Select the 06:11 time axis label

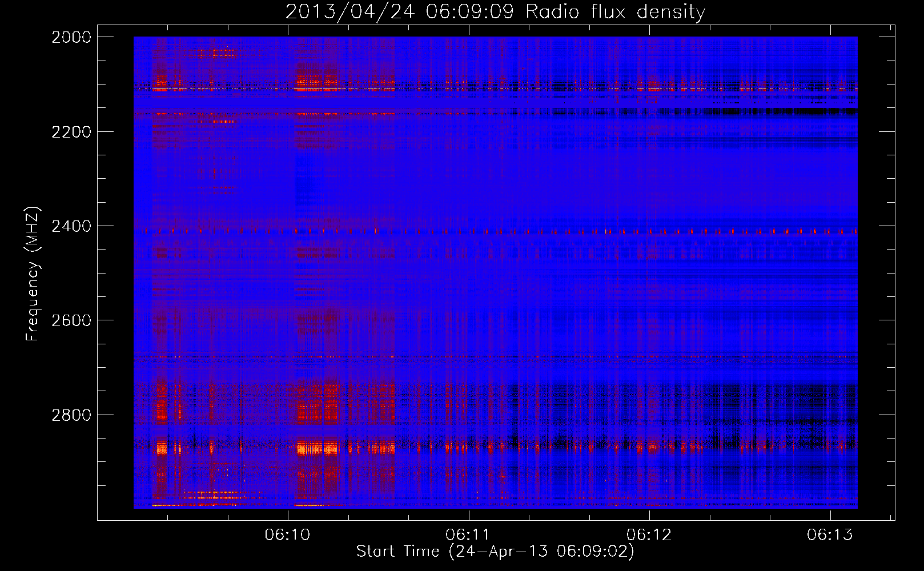(468, 534)
